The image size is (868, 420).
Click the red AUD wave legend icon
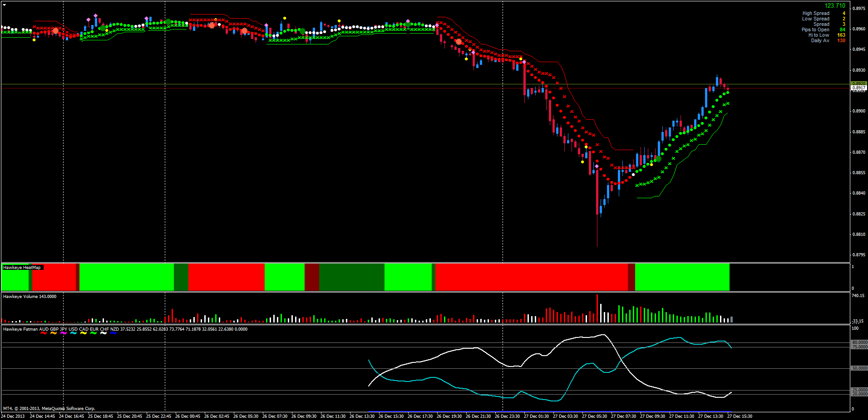(x=44, y=333)
